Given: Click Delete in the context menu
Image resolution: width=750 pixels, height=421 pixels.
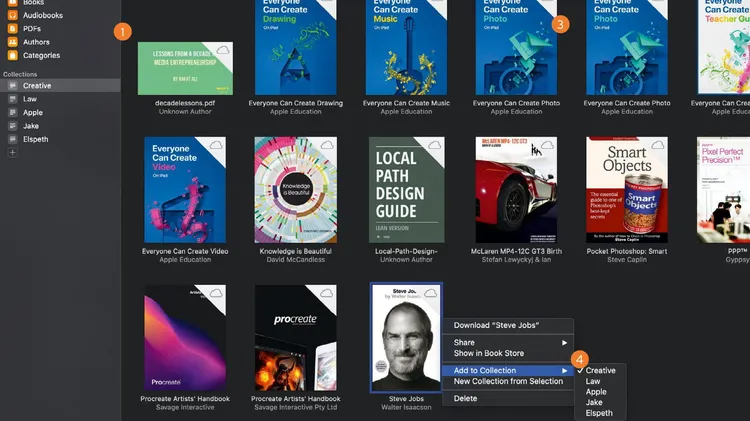Looking at the screenshot, I should click(465, 398).
